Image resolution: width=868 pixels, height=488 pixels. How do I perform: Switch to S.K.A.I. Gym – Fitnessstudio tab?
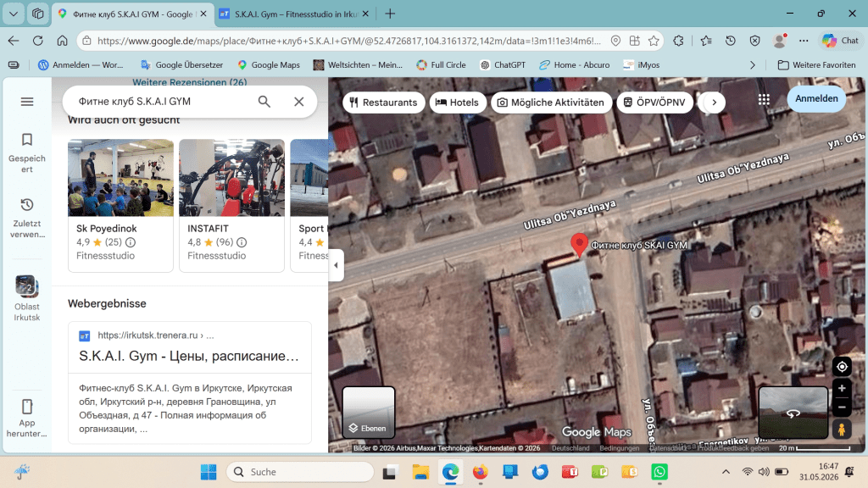294,14
